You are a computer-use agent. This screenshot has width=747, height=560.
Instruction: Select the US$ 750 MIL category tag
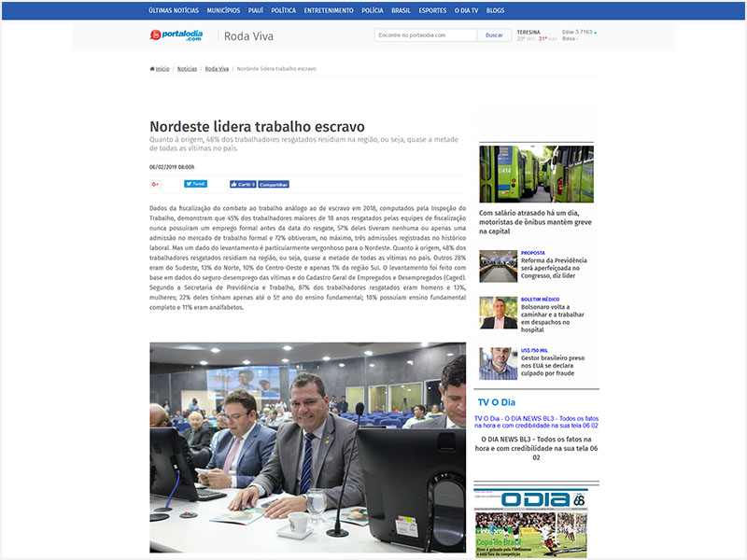(534, 351)
